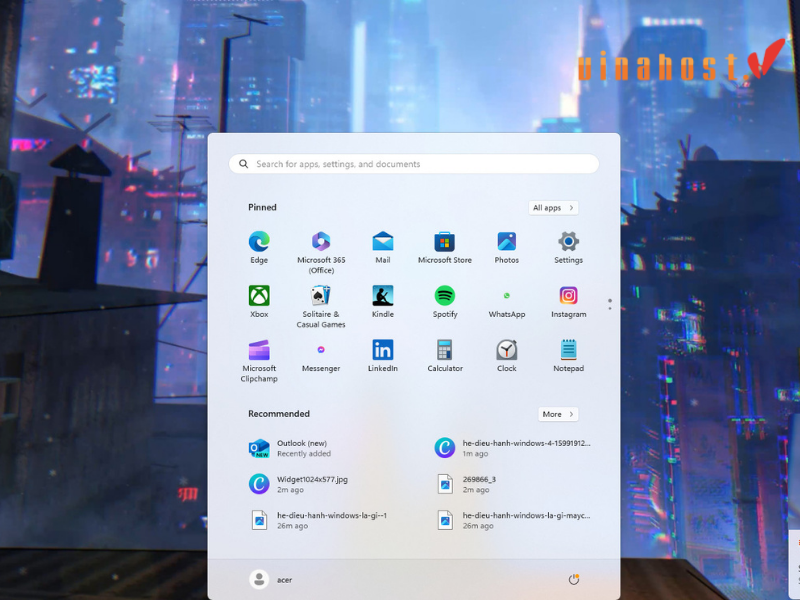This screenshot has width=800, height=600.
Task: Open the Mail app
Action: coord(383,247)
